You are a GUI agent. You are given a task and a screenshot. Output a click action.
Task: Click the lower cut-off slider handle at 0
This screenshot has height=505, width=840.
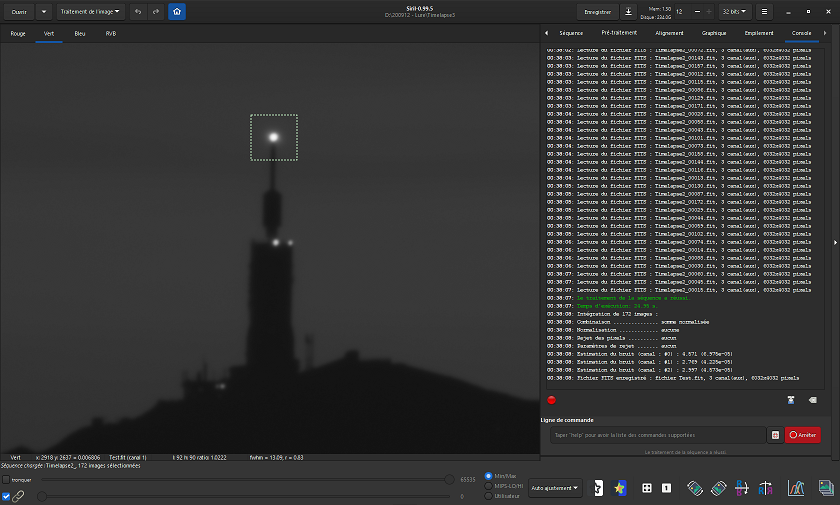[x=42, y=496]
